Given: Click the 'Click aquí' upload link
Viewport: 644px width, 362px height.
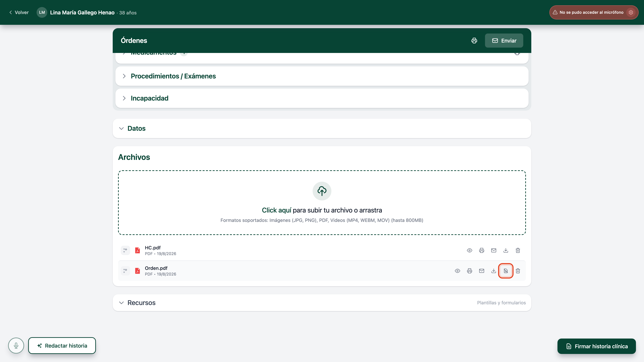Looking at the screenshot, I should coord(277,210).
